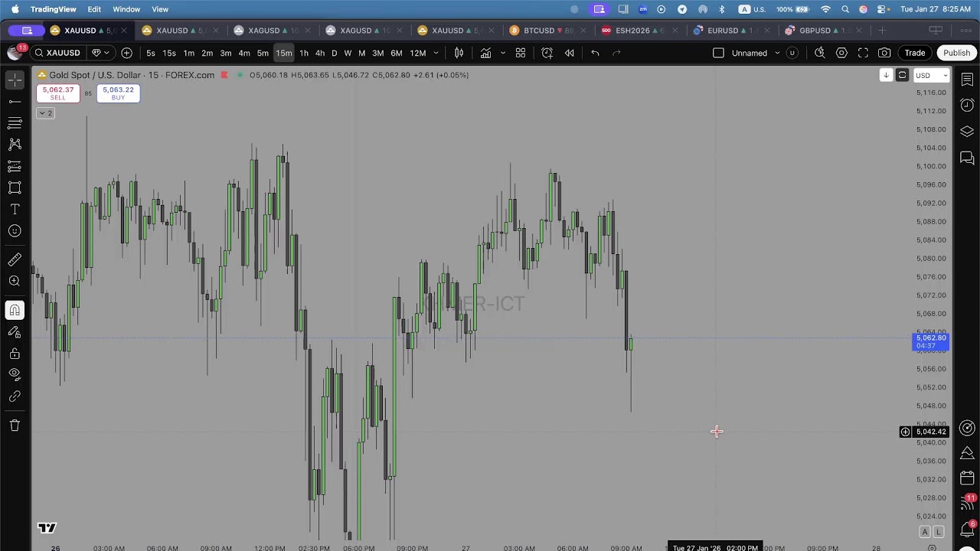
Task: Open the forecasting and measurement tools
Action: pyautogui.click(x=15, y=166)
